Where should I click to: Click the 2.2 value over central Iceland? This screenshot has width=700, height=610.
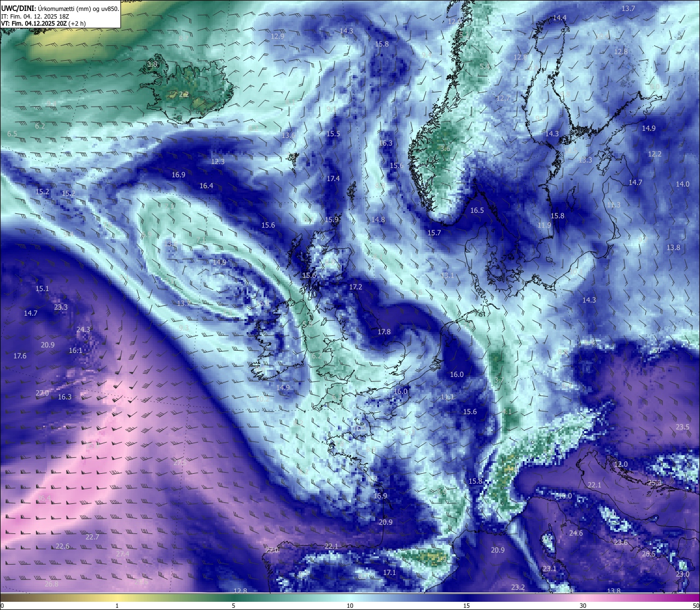(184, 95)
